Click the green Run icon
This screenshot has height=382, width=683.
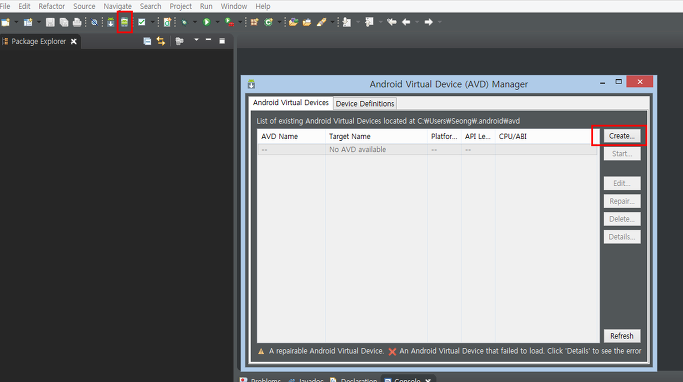pos(207,22)
